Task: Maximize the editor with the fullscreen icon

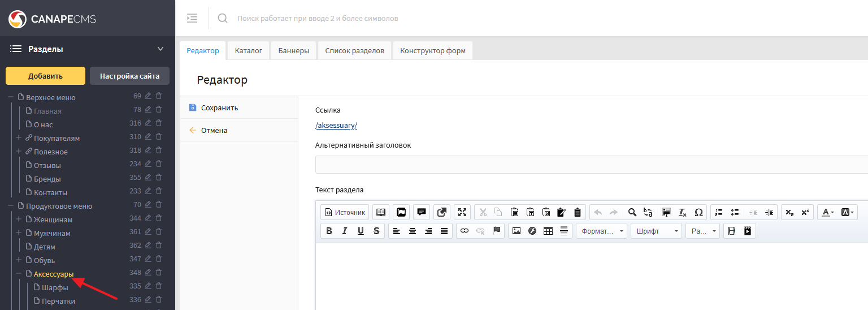Action: click(462, 212)
